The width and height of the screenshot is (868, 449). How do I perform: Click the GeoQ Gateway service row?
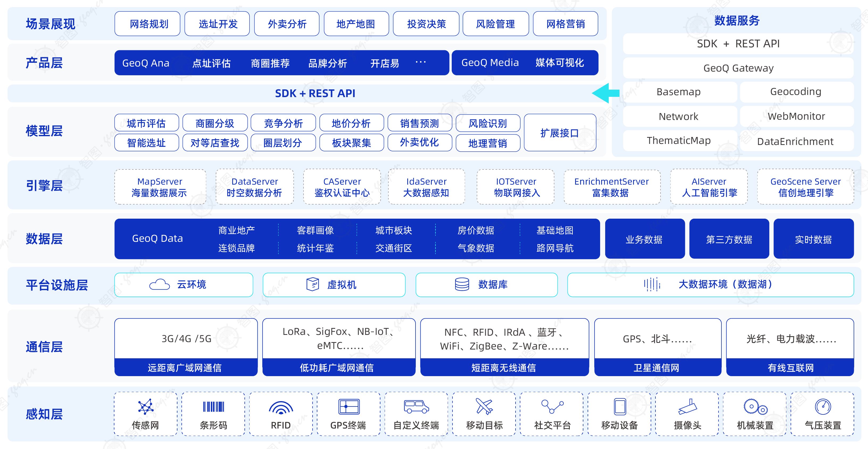(738, 68)
